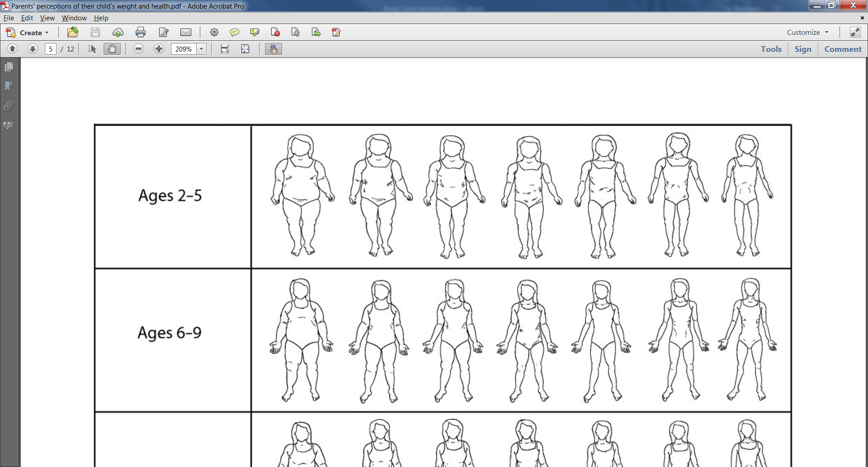Click the Fit One Full Page icon
The height and width of the screenshot is (467, 868).
[245, 49]
